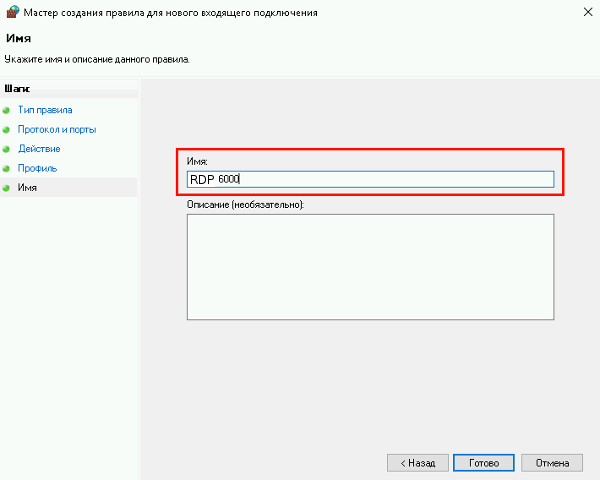Viewport: 600px width, 480px height.
Task: Open the Протокол и порты step
Action: coord(56,130)
